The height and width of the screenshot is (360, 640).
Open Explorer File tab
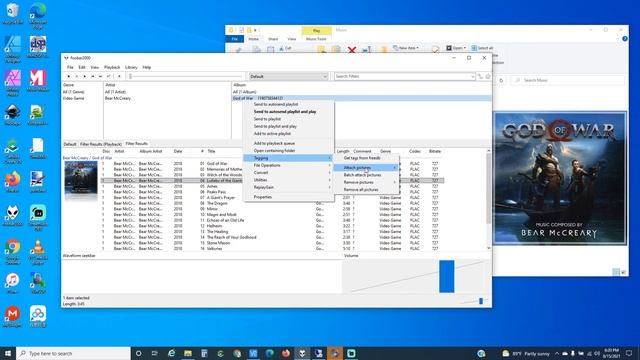coord(235,39)
